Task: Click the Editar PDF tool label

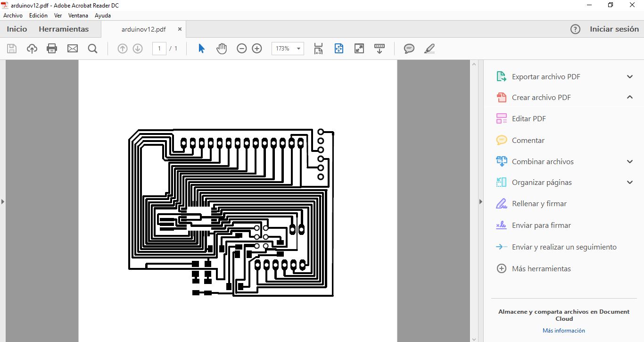Action: 529,119
